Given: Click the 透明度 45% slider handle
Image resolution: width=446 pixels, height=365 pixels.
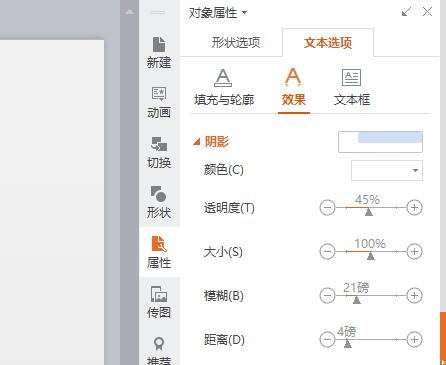Looking at the screenshot, I should click(x=369, y=212).
